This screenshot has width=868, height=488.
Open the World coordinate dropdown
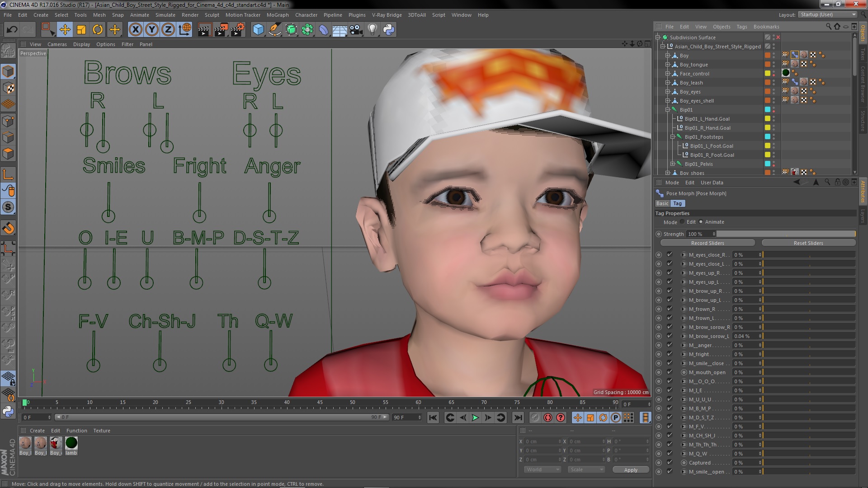click(x=542, y=470)
